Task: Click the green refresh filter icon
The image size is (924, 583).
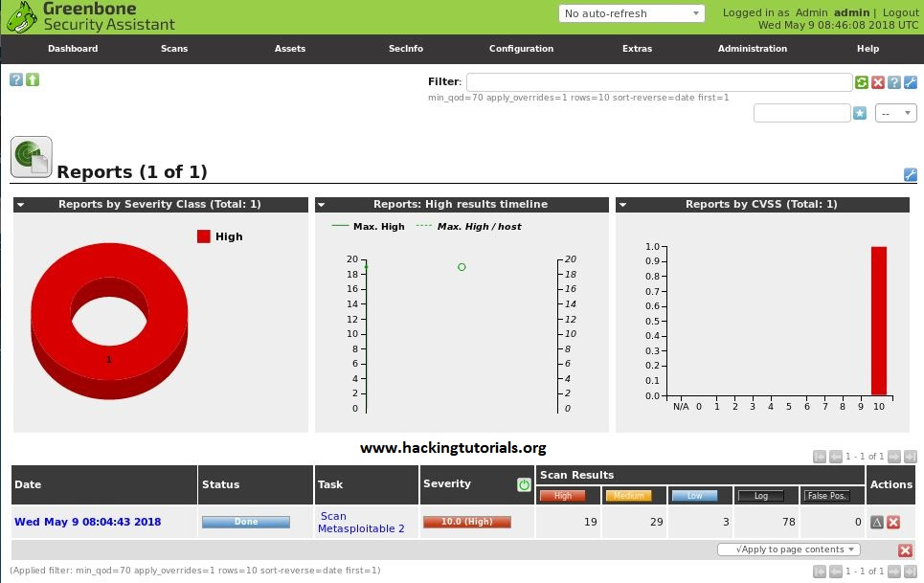Action: click(861, 82)
